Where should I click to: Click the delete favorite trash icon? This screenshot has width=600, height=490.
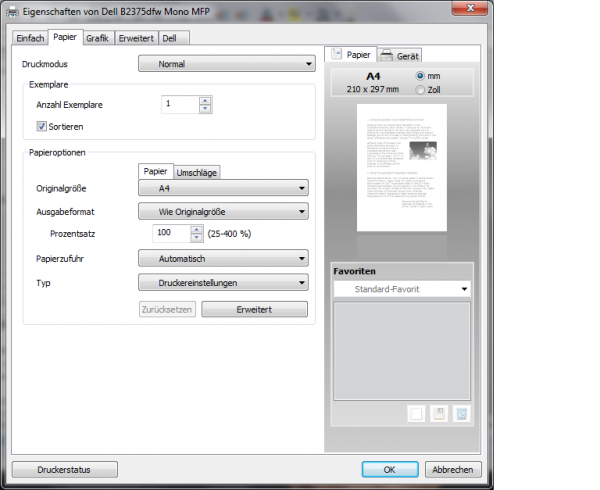[461, 413]
